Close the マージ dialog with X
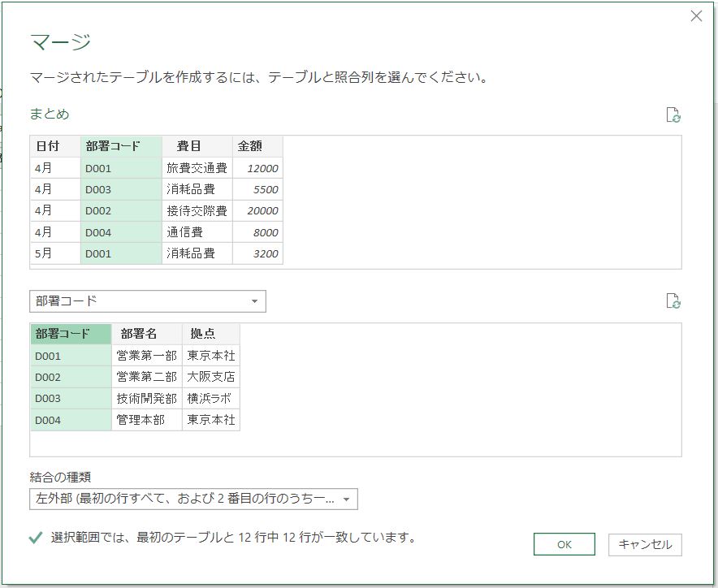 (x=696, y=16)
